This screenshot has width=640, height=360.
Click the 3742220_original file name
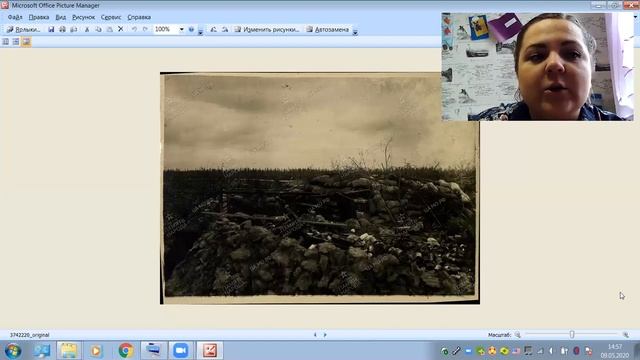click(29, 335)
